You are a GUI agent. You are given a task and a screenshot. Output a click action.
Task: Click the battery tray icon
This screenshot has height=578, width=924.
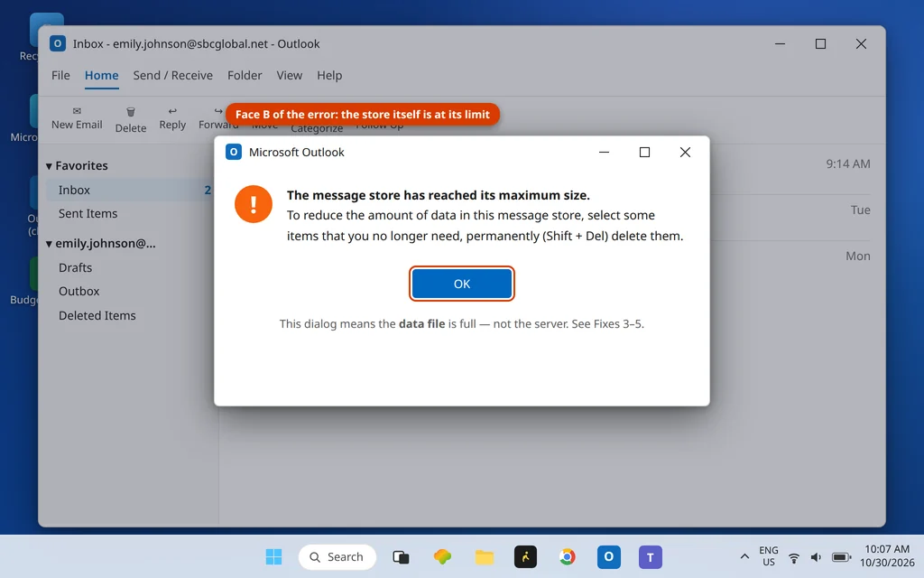pos(841,557)
